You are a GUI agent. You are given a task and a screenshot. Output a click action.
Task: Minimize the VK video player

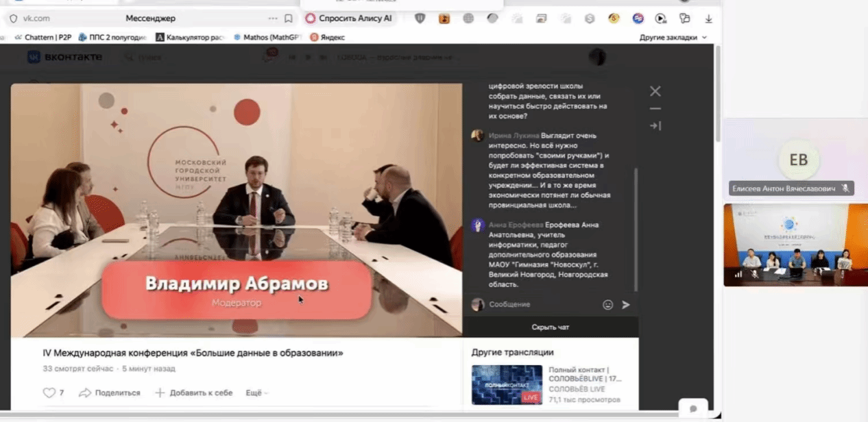[655, 109]
